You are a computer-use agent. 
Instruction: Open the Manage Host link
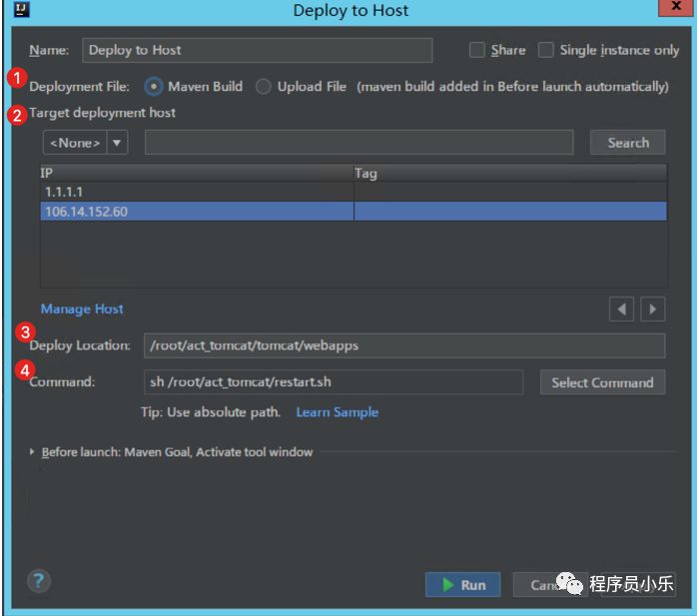pos(82,308)
